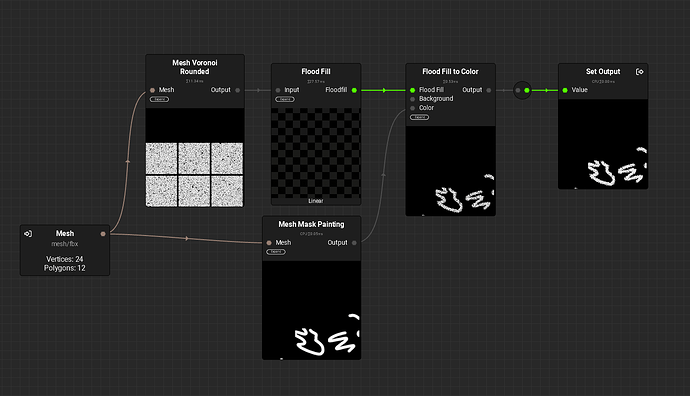Select the Flood Fill node title
The height and width of the screenshot is (396, 690).
click(x=316, y=71)
